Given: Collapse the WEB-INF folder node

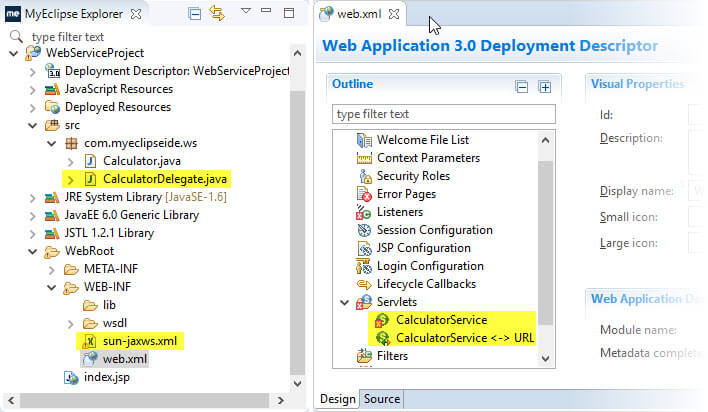Looking at the screenshot, I should (x=51, y=287).
